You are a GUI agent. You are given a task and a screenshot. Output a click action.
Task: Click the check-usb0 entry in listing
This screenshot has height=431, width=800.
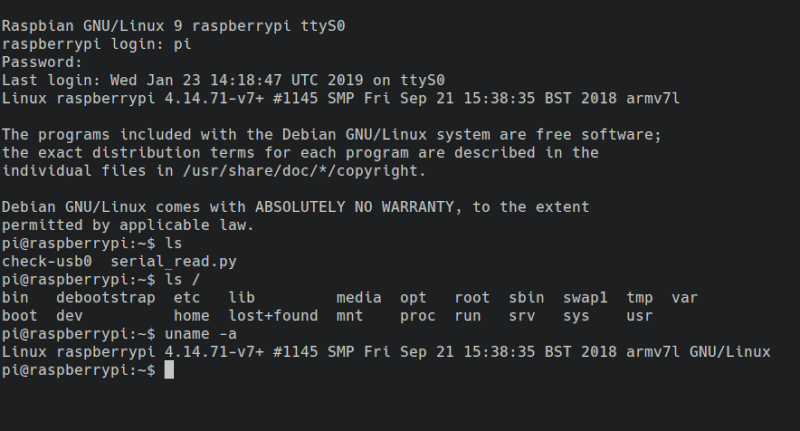pyautogui.click(x=47, y=262)
